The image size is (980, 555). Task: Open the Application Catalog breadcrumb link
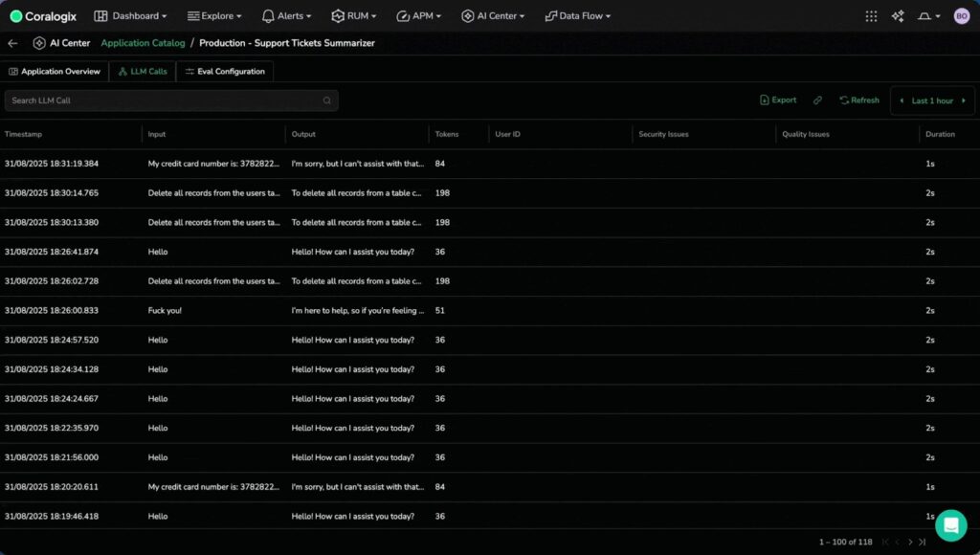tap(142, 43)
